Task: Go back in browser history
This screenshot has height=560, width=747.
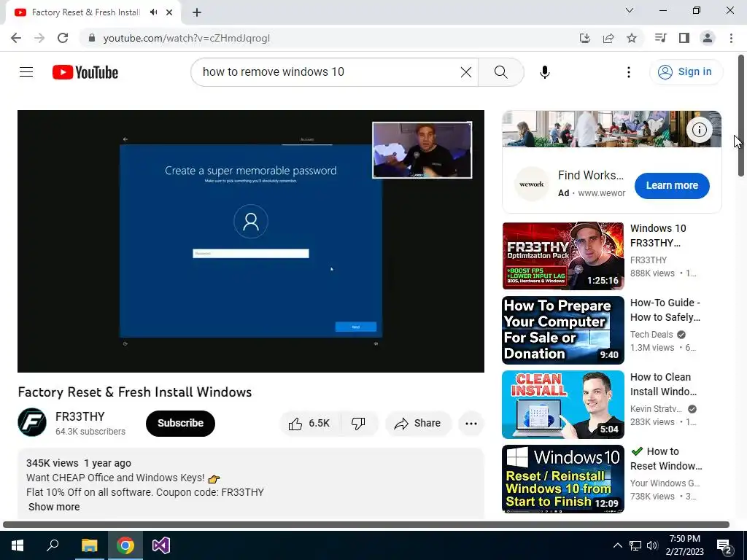Action: (16, 38)
